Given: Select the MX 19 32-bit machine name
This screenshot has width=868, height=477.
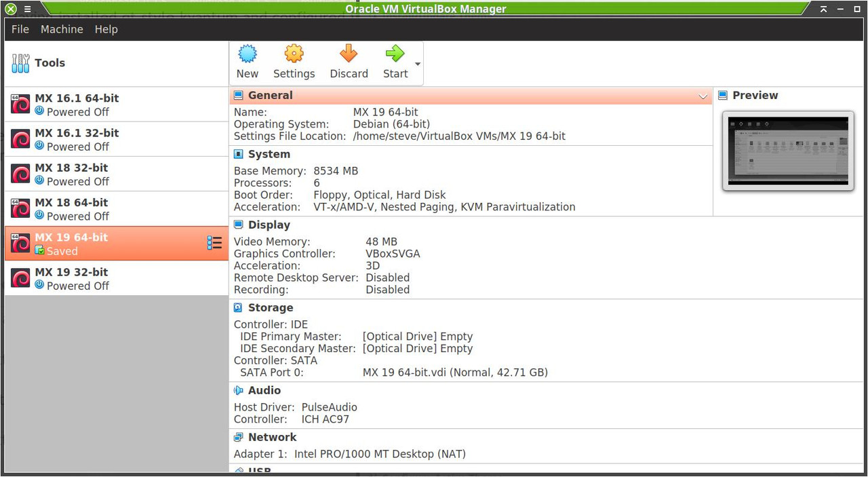Looking at the screenshot, I should coord(71,272).
